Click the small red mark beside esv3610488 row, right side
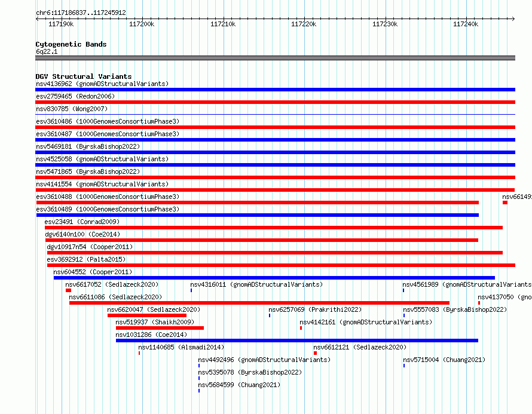This screenshot has height=414, width=532. pos(505,203)
